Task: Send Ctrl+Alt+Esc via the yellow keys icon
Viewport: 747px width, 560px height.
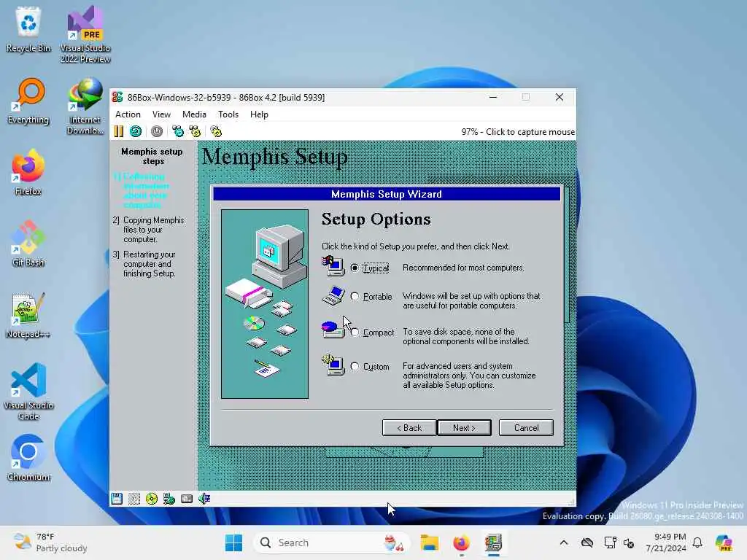Action: point(195,131)
